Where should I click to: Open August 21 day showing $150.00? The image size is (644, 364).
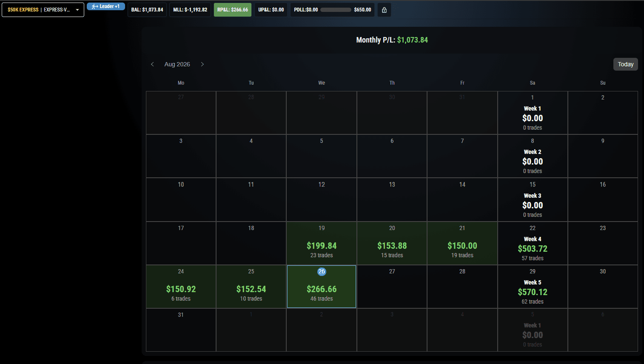pyautogui.click(x=462, y=243)
